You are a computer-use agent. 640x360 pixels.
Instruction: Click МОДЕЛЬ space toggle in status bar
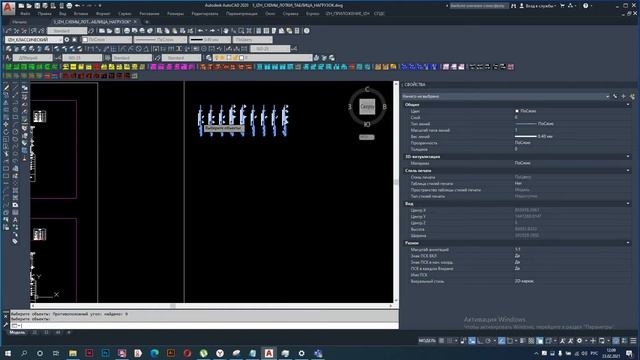427,340
